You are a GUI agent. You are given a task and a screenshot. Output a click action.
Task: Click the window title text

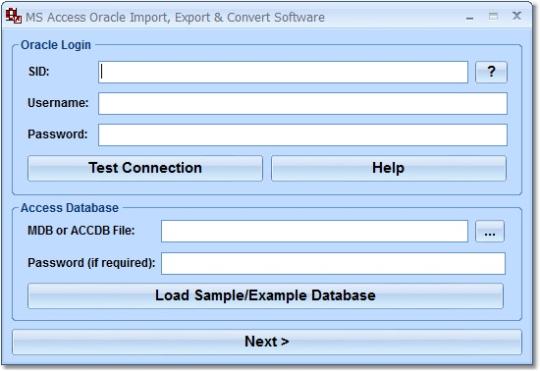pos(175,18)
